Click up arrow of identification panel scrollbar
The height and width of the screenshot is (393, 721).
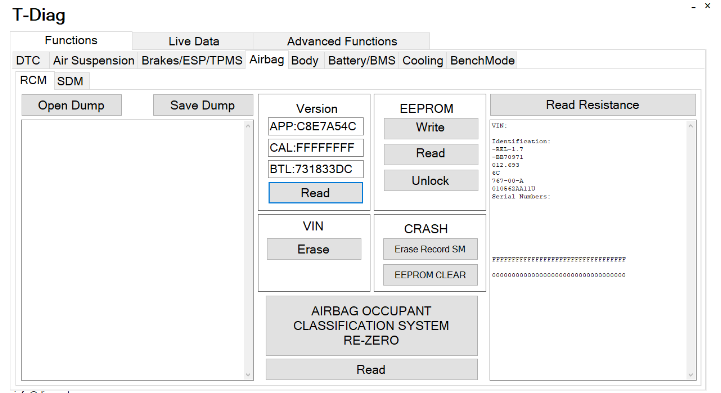691,126
